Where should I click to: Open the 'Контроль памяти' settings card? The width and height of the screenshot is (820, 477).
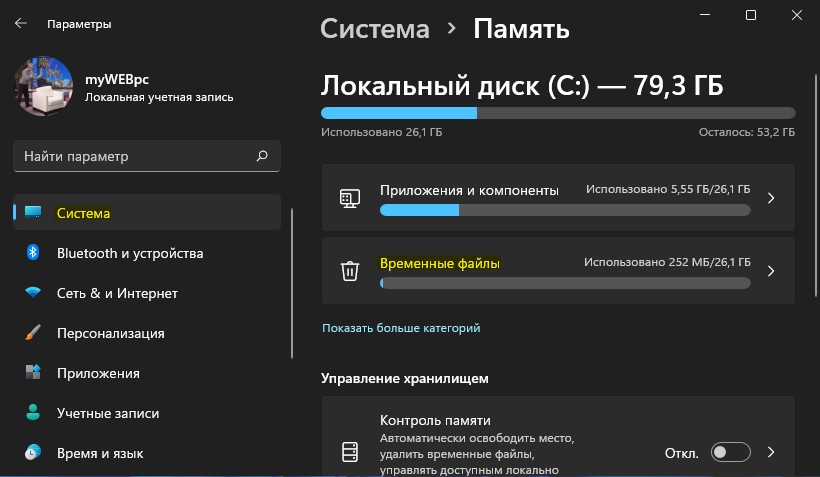click(x=558, y=437)
